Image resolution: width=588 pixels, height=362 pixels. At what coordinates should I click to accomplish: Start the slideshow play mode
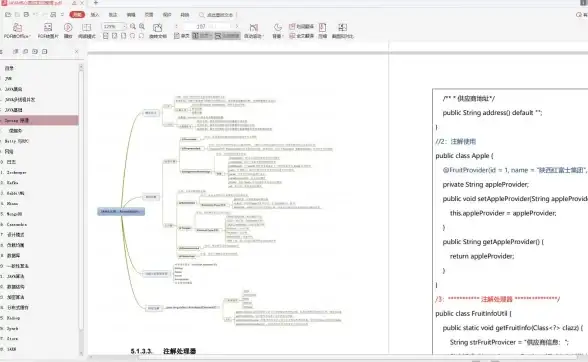[x=68, y=31]
